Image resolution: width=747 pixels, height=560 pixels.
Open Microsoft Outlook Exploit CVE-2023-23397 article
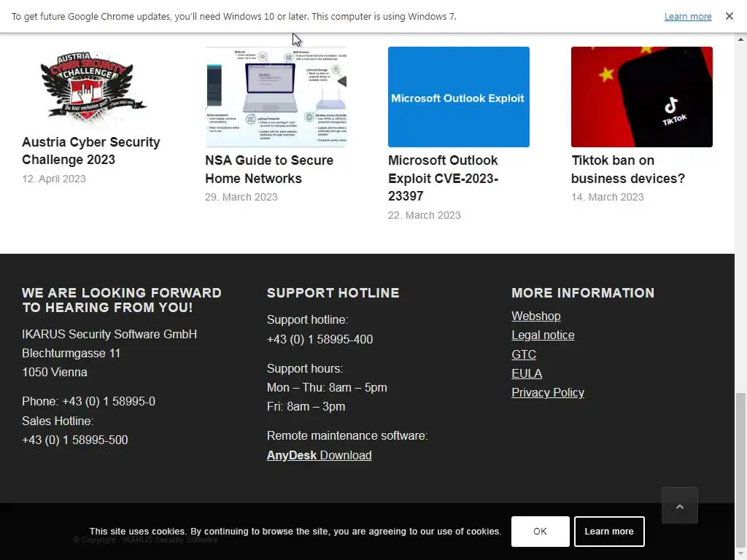pyautogui.click(x=443, y=178)
